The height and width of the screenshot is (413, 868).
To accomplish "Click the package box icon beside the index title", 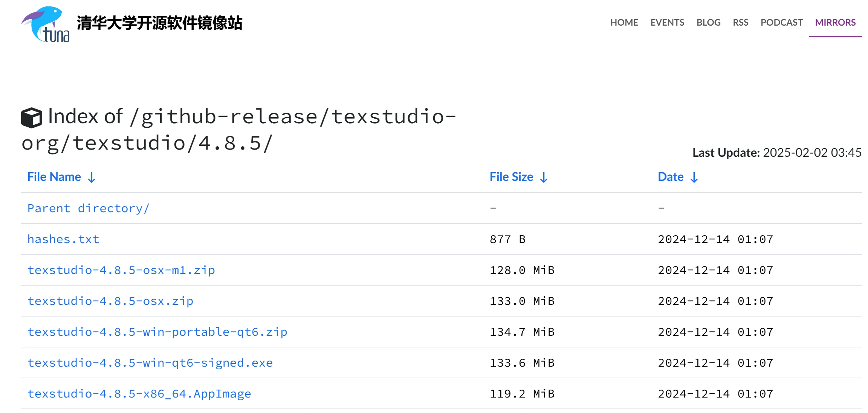I will 32,117.
